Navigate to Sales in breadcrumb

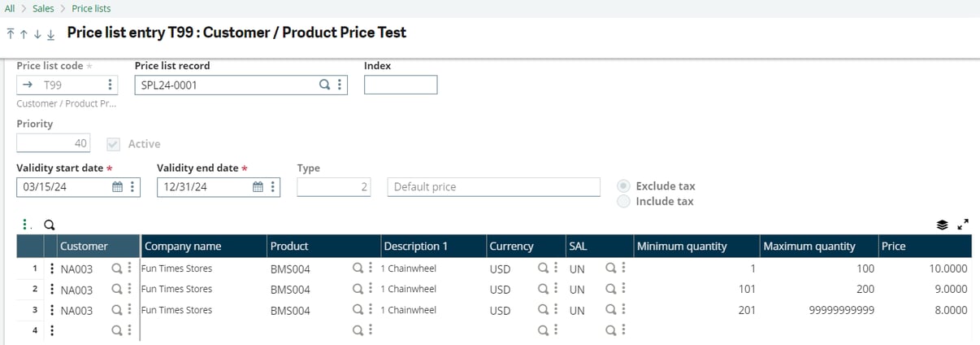(43, 8)
